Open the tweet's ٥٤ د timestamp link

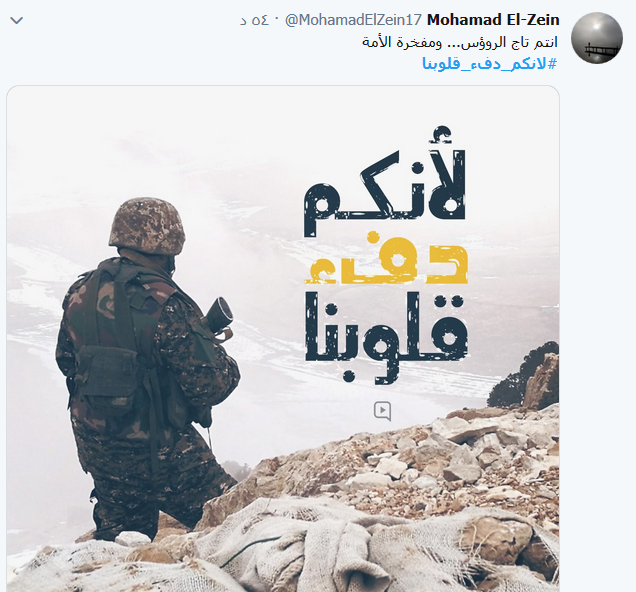[x=254, y=20]
